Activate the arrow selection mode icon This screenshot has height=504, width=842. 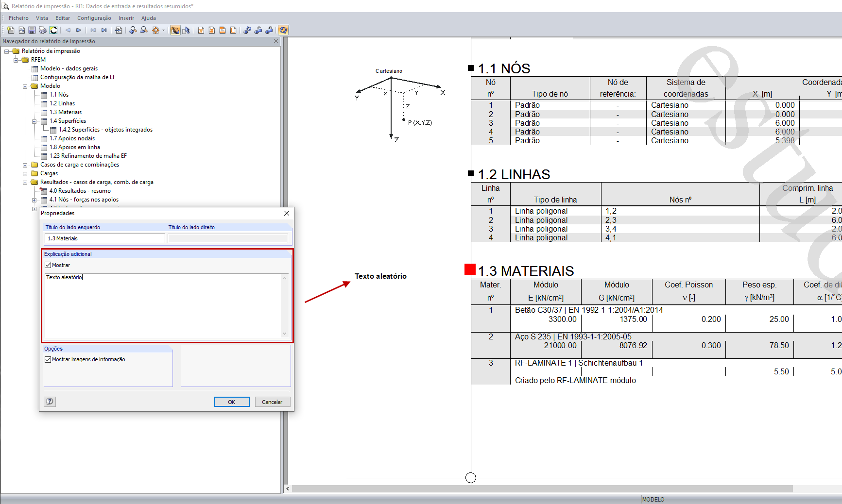[x=186, y=30]
